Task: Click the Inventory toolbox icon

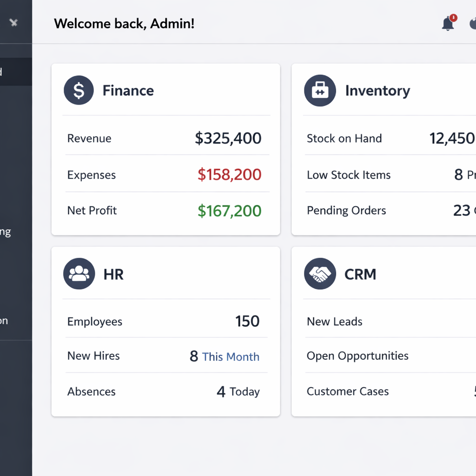Action: click(320, 90)
